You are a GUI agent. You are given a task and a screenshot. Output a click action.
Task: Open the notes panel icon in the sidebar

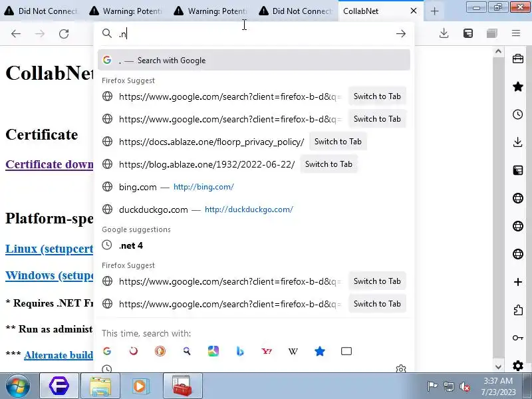(x=518, y=170)
